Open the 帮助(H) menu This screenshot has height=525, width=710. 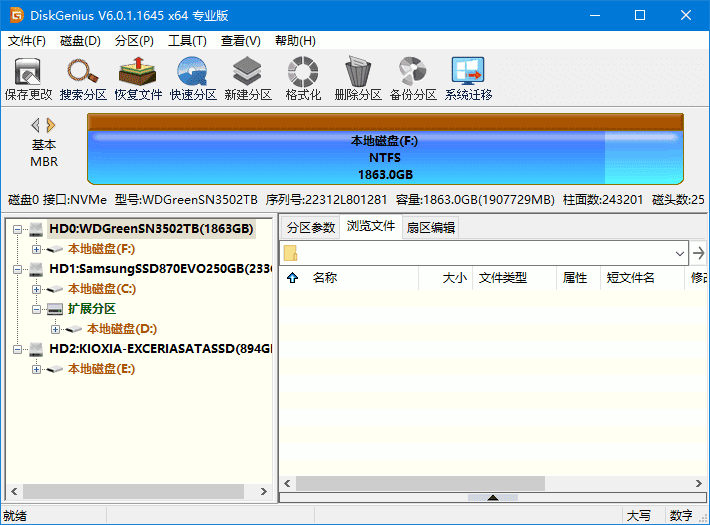(295, 41)
